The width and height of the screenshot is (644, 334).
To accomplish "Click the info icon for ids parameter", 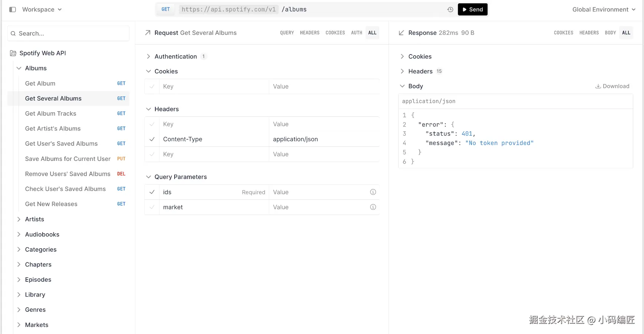I will pyautogui.click(x=373, y=192).
